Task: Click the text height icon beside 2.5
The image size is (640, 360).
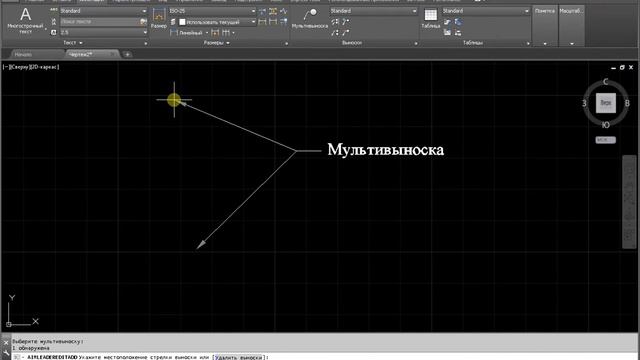Action: point(53,32)
